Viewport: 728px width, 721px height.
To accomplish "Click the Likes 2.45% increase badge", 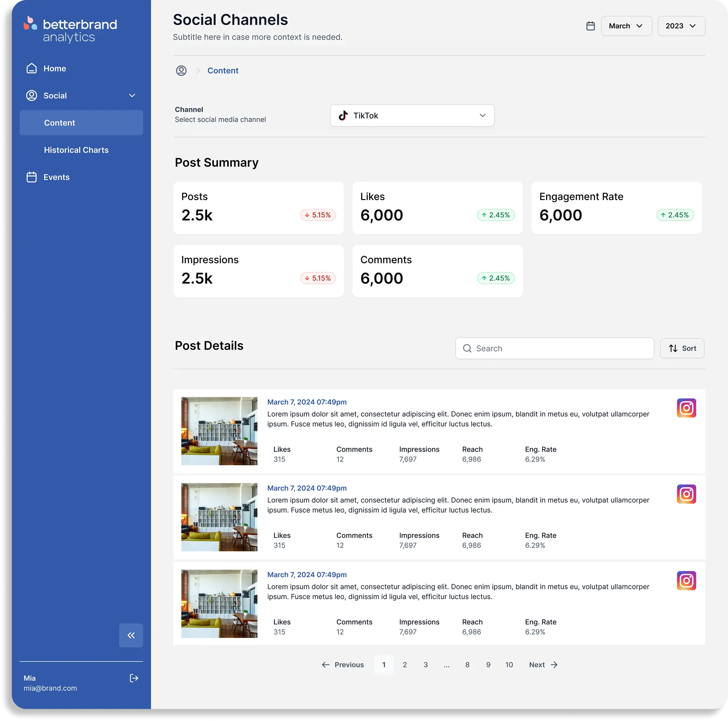I will (496, 215).
